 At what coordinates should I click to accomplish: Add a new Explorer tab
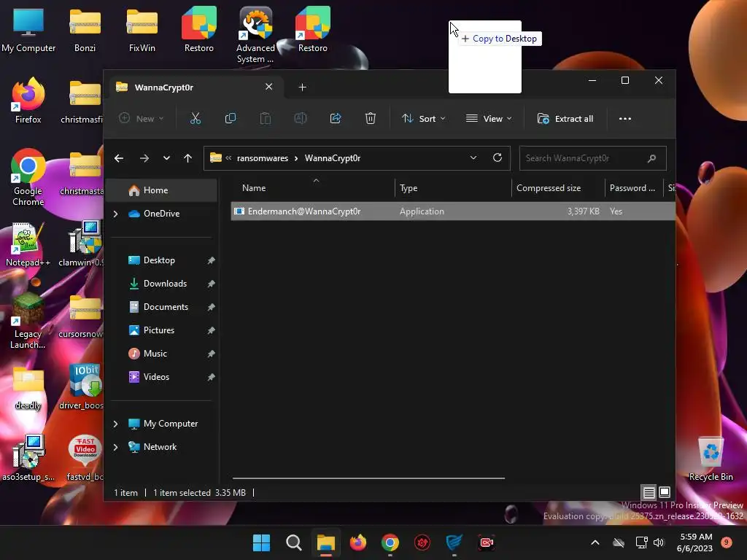[302, 87]
